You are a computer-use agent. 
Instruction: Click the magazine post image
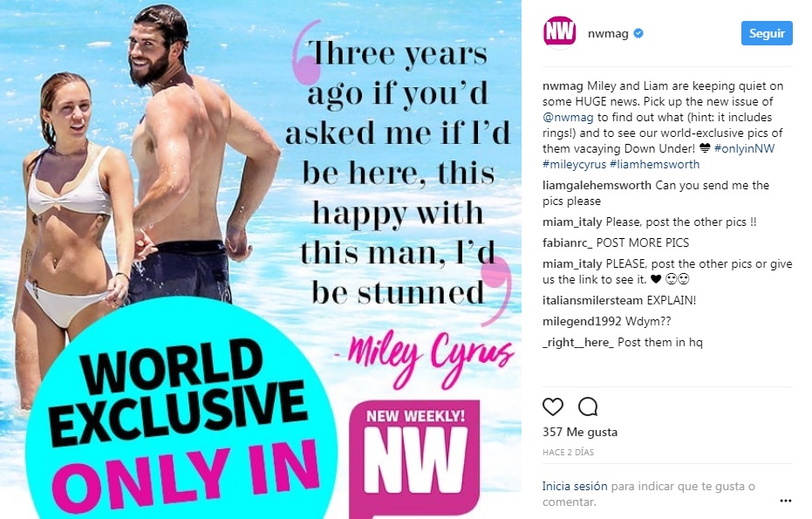point(261,260)
